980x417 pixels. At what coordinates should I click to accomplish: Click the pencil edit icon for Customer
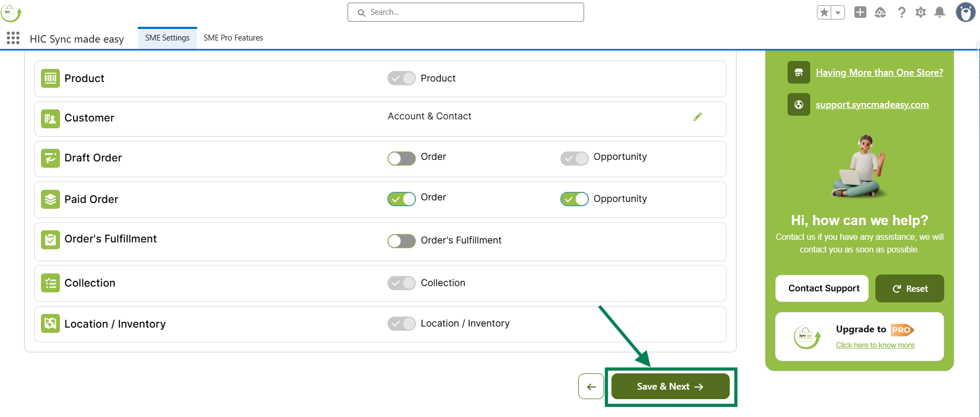pyautogui.click(x=698, y=117)
